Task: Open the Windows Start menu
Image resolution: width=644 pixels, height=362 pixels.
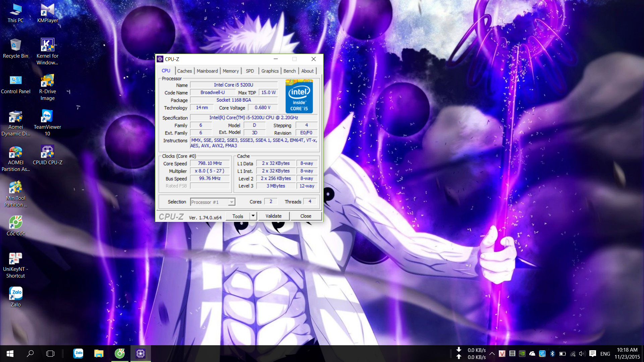Action: [x=10, y=354]
